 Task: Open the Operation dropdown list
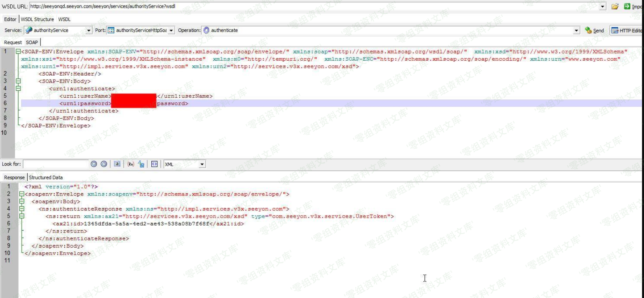(576, 30)
